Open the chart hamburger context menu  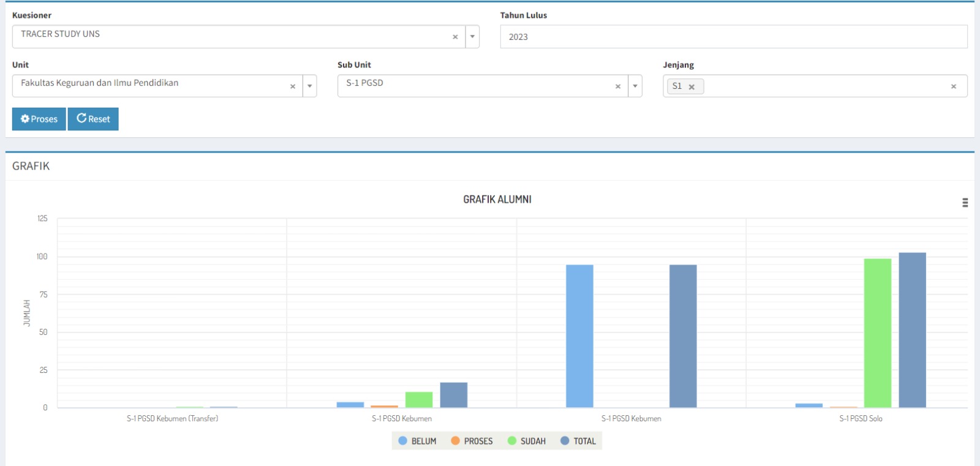coord(965,203)
